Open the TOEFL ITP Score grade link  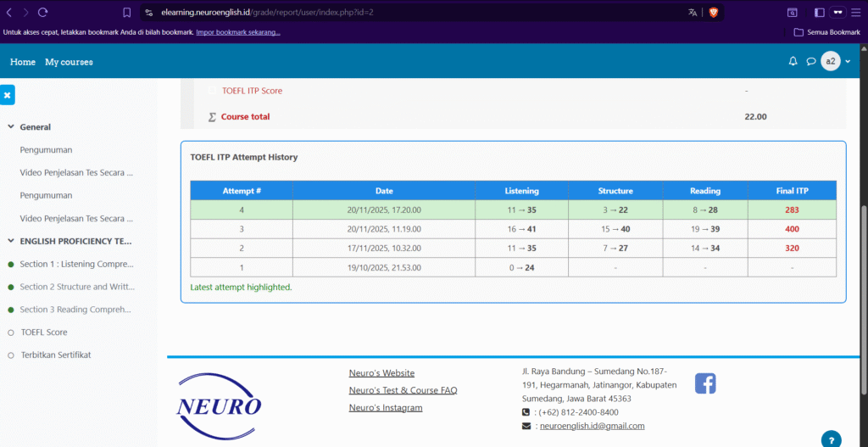(x=252, y=91)
